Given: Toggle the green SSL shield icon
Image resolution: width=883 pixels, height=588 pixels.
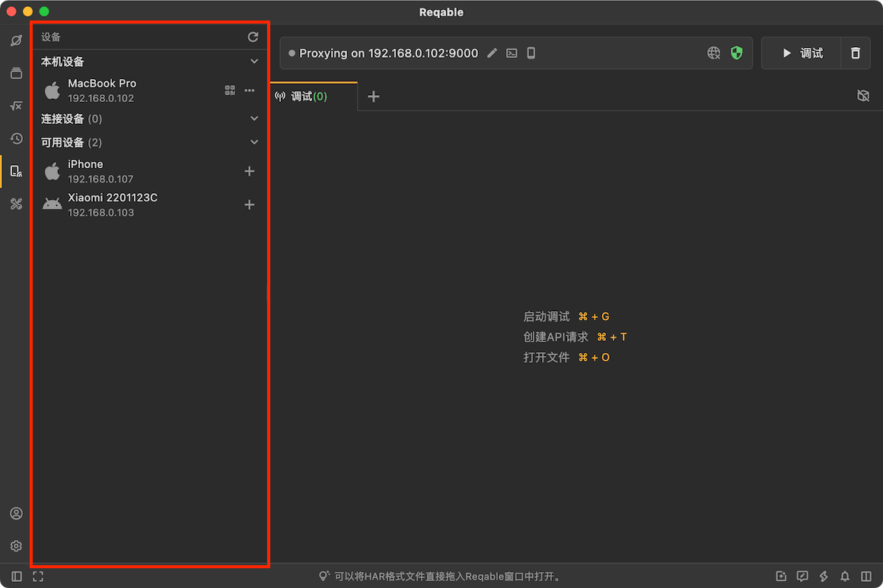Looking at the screenshot, I should click(737, 53).
